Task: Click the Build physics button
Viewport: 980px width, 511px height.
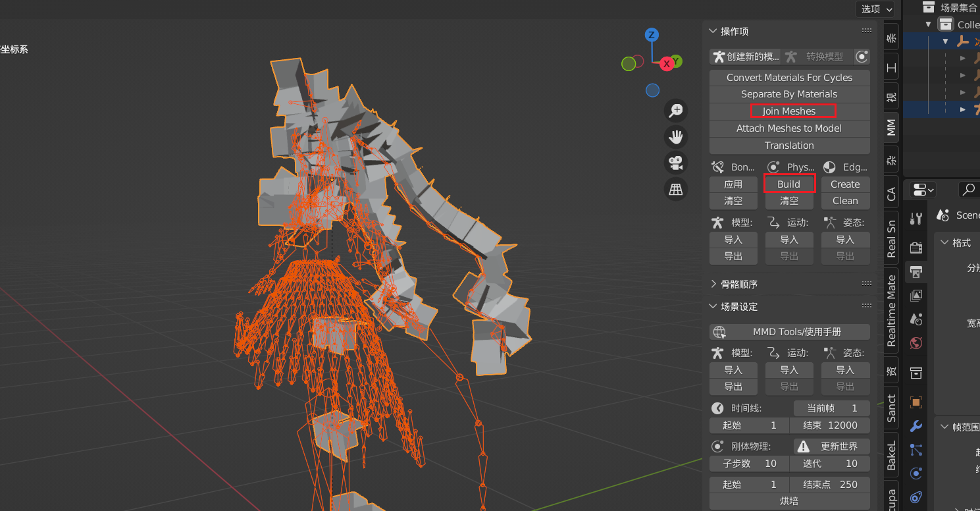Action: pos(789,184)
